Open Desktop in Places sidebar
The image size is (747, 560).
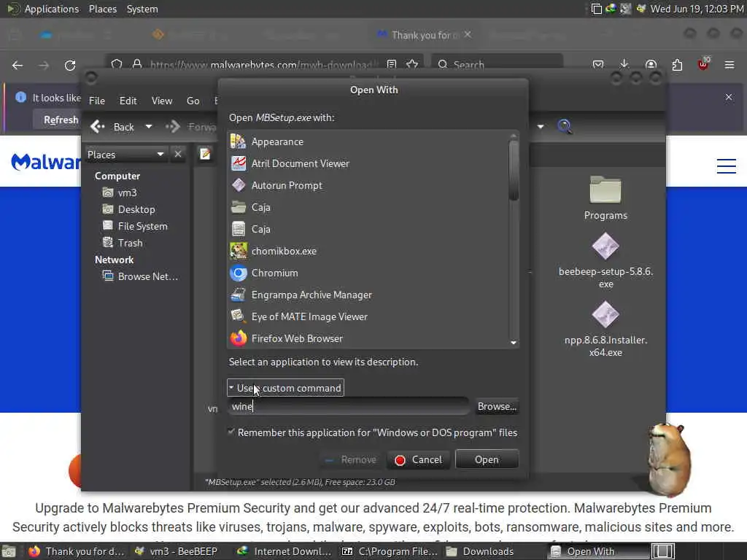pyautogui.click(x=128, y=209)
